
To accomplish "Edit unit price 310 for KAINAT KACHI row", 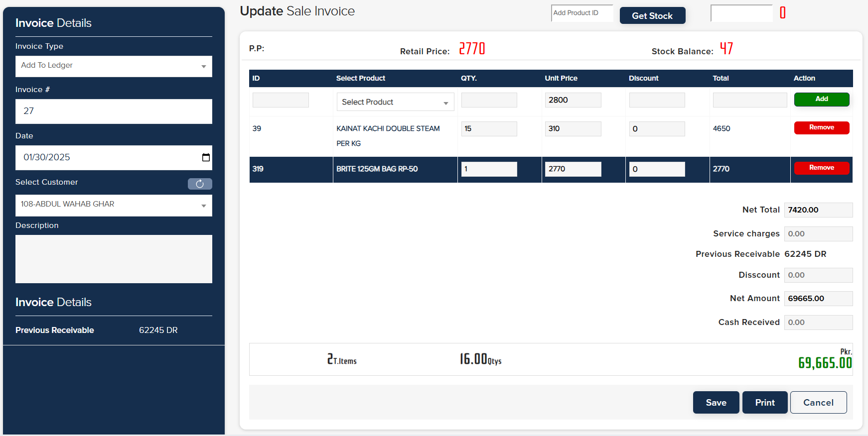I will [x=573, y=129].
